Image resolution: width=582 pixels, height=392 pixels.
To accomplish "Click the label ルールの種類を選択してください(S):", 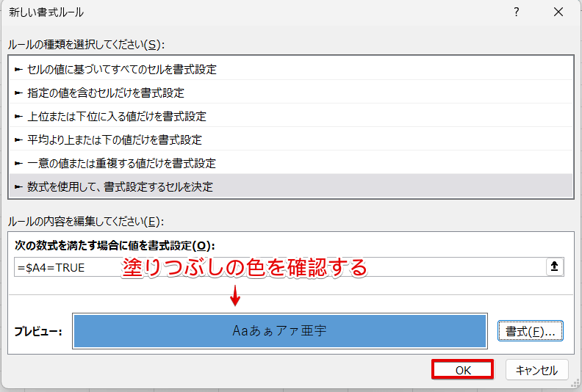I will 86,45.
